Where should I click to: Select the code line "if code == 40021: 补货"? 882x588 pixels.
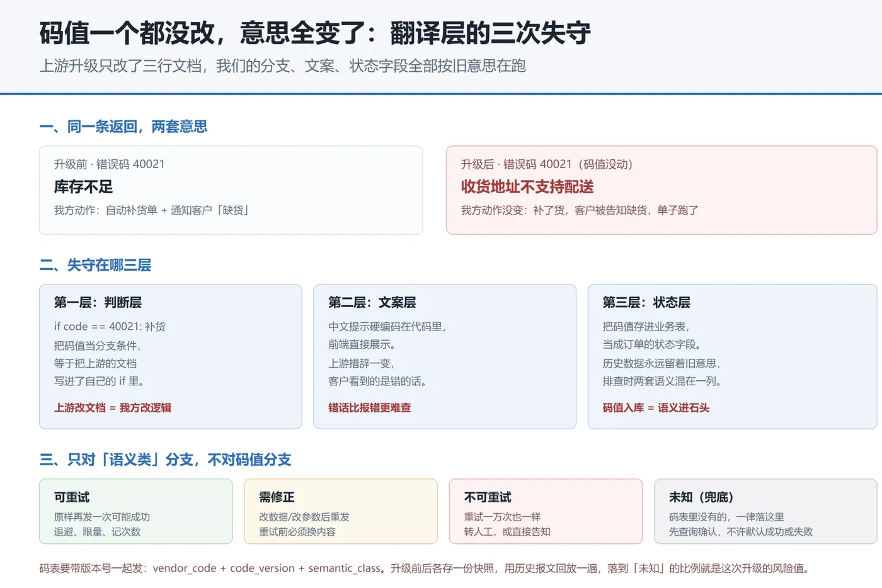coord(110,327)
